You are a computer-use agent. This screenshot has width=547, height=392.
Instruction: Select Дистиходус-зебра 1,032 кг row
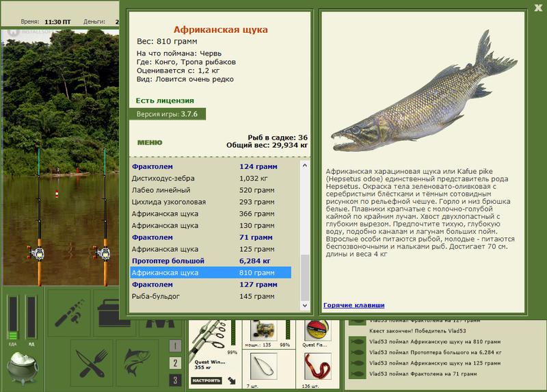coord(211,179)
